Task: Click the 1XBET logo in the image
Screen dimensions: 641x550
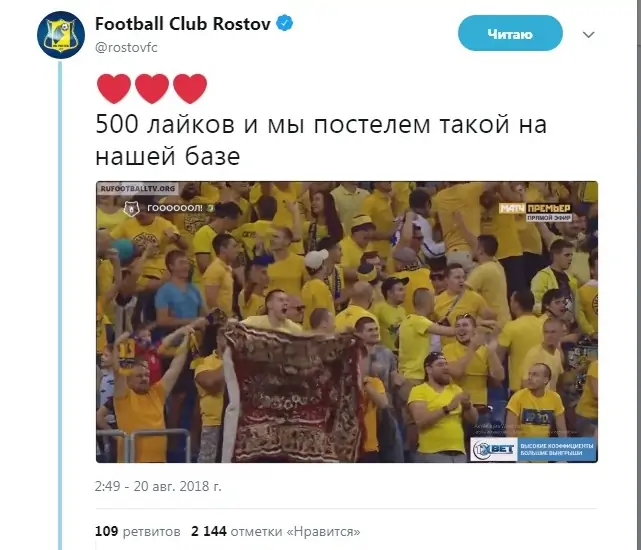Action: pos(494,449)
